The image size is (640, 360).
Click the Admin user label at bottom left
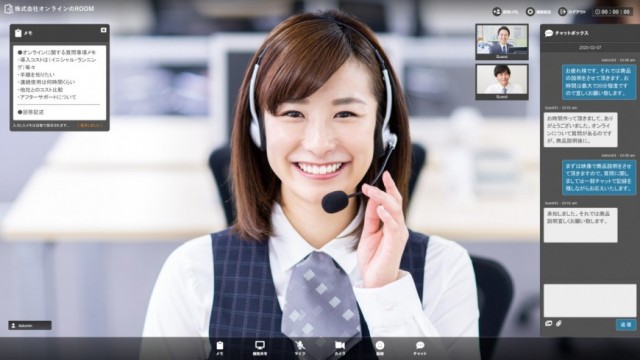click(30, 325)
